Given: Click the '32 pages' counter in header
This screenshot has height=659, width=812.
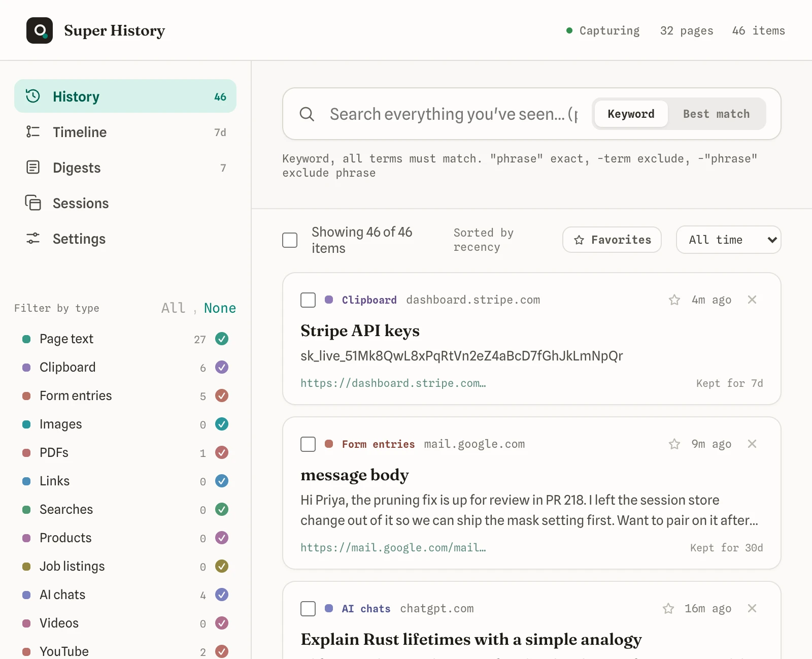Looking at the screenshot, I should coord(687,30).
